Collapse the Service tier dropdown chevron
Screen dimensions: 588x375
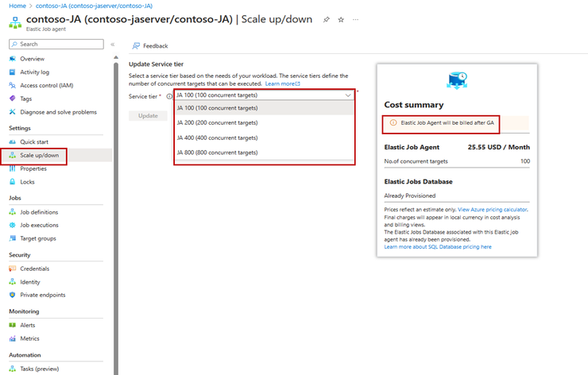click(x=348, y=95)
